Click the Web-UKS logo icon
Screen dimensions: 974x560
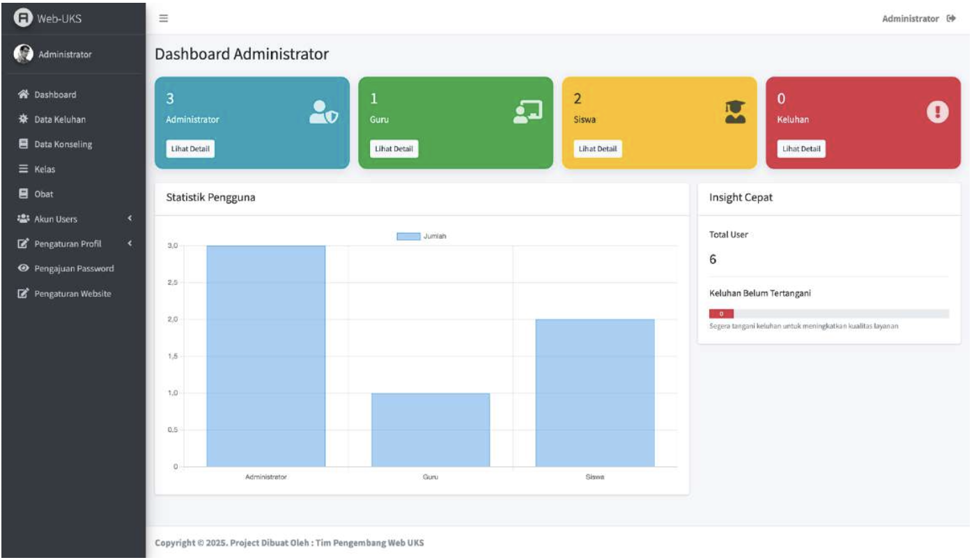click(x=24, y=18)
